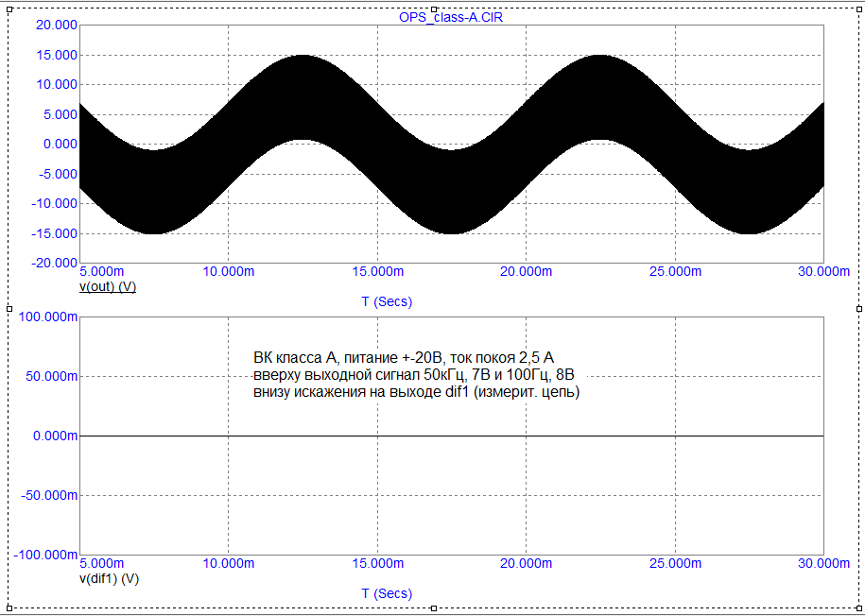Click the 100.000m value on lower Y axis
The width and height of the screenshot is (865, 616).
click(x=48, y=317)
